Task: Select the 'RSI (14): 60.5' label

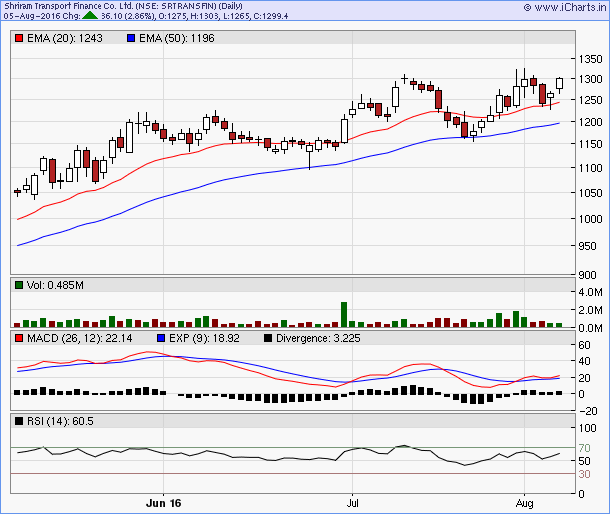Action: [60, 421]
